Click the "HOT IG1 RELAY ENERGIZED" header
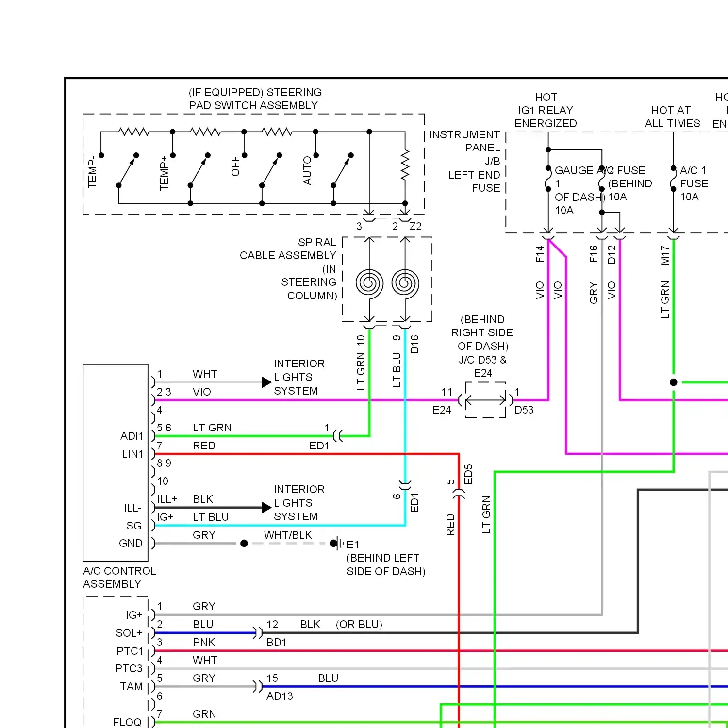728x728 pixels. pos(546,110)
